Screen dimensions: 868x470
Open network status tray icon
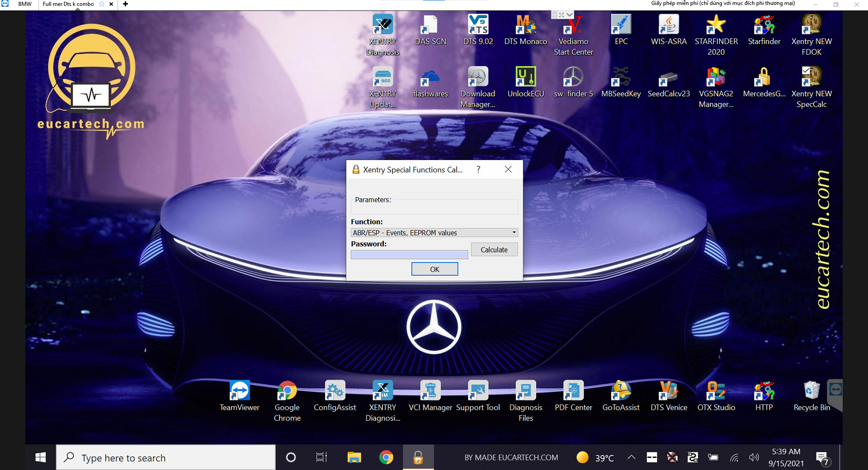pyautogui.click(x=734, y=457)
